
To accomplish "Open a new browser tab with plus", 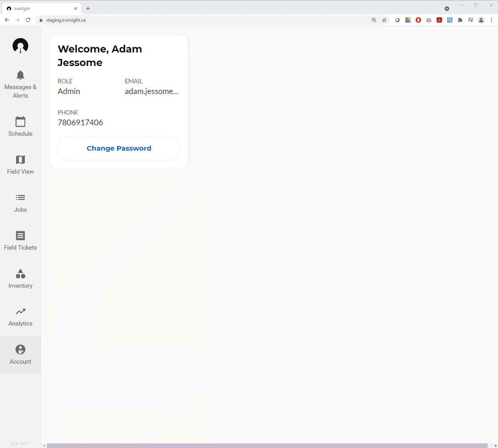I will [x=88, y=8].
